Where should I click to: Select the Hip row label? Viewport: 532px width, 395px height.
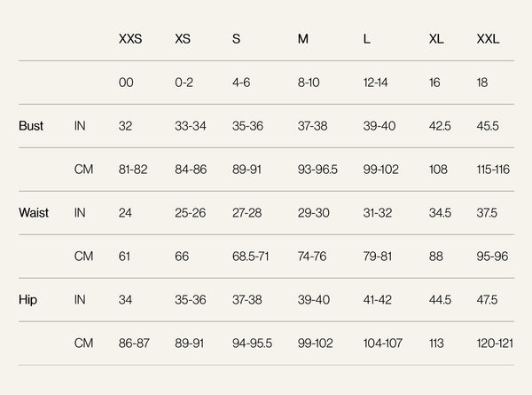click(x=27, y=300)
